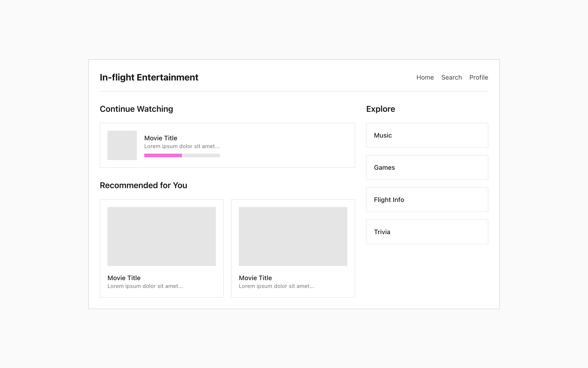
Task: Open the Profile link
Action: [x=479, y=78]
